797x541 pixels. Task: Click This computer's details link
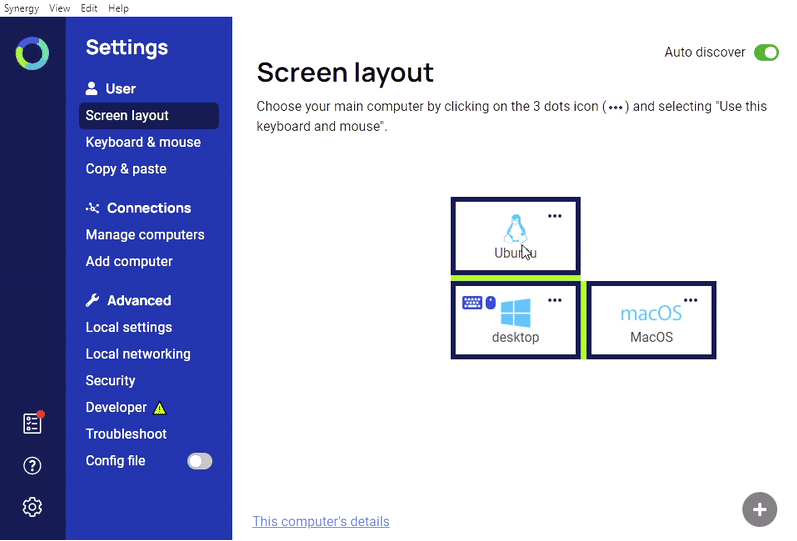point(321,521)
